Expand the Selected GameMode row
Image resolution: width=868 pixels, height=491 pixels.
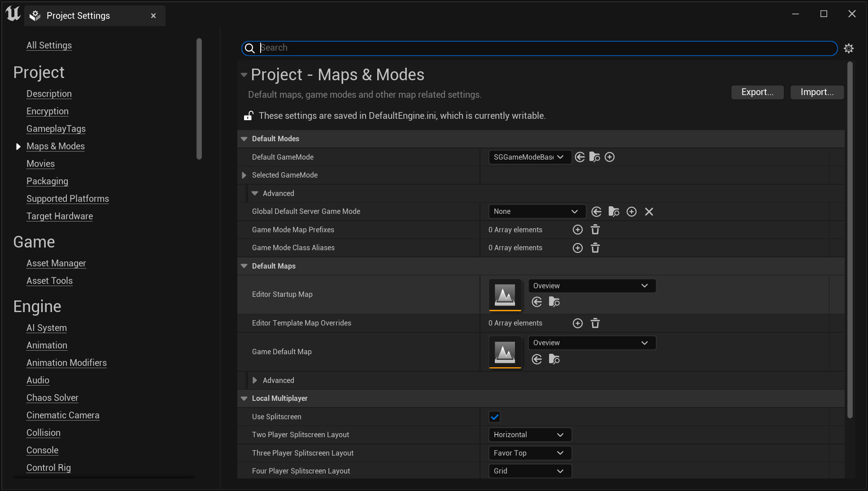click(x=244, y=175)
